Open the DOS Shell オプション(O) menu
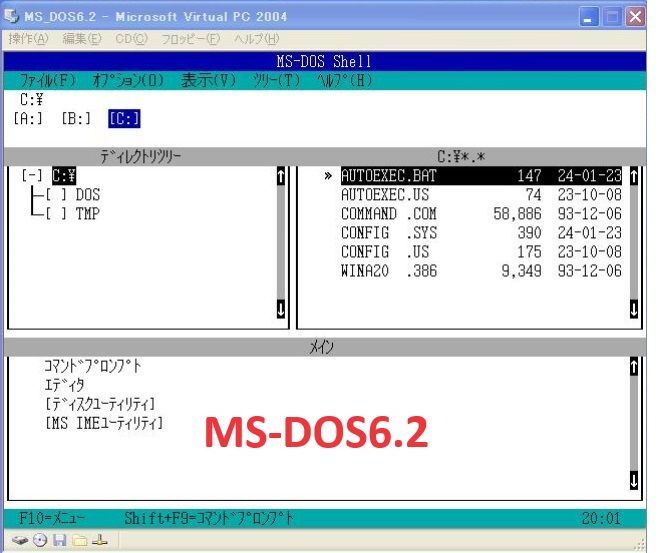The image size is (661, 553). tap(128, 80)
